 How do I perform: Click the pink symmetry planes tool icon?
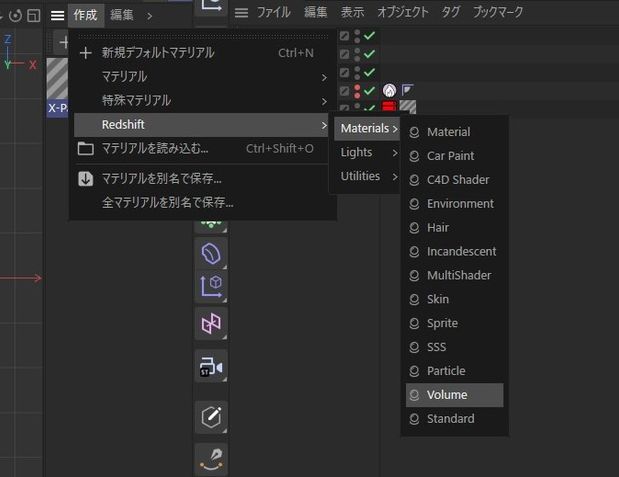coord(211,323)
